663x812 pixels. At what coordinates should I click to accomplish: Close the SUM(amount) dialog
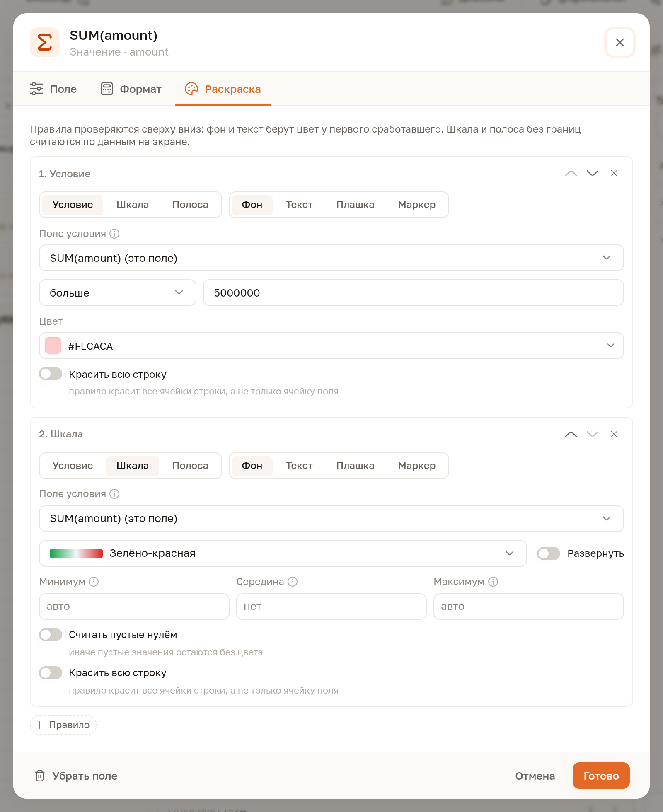(620, 42)
